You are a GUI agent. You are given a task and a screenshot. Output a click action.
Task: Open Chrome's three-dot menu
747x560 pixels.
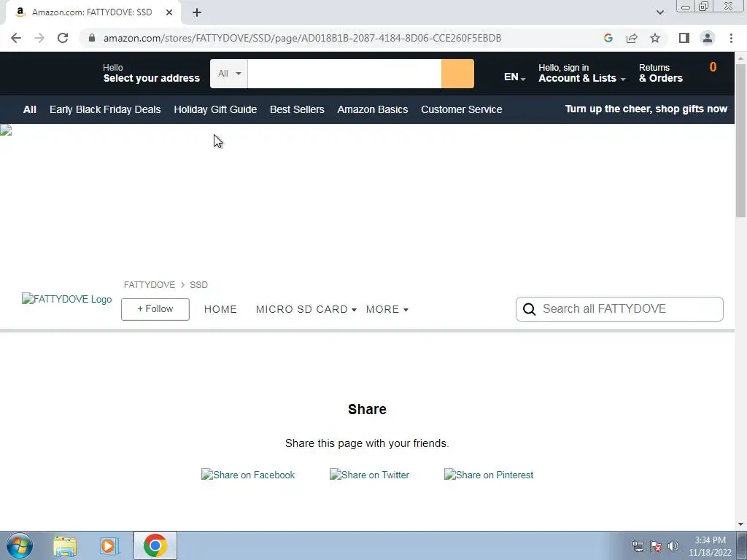(x=731, y=38)
